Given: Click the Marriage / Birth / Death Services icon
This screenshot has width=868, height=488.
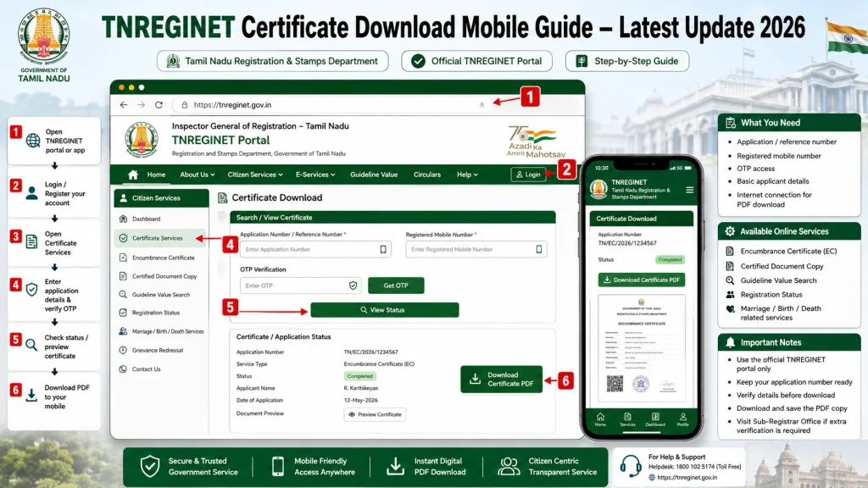Looking at the screenshot, I should 123,331.
